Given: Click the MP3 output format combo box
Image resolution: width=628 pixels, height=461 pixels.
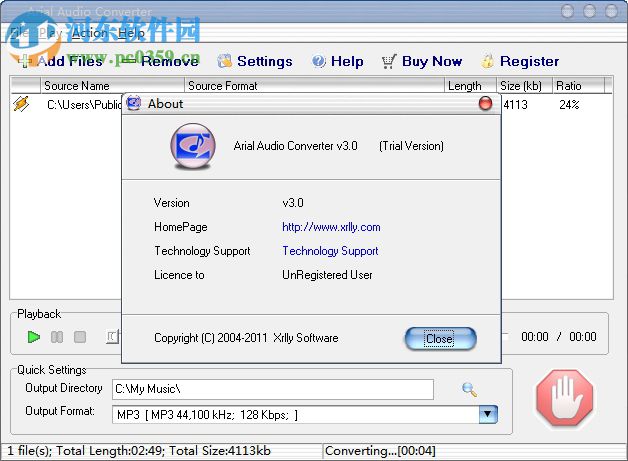Looking at the screenshot, I should tap(304, 415).
